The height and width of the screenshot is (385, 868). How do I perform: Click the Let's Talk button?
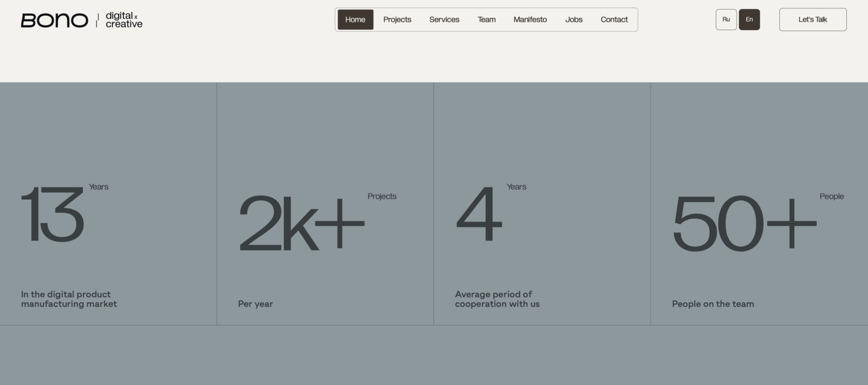812,20
